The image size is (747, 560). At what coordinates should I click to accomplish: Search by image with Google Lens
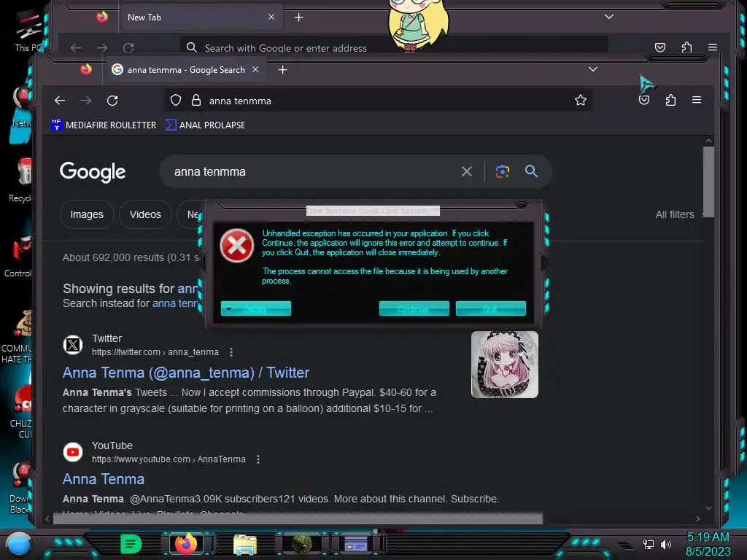502,171
